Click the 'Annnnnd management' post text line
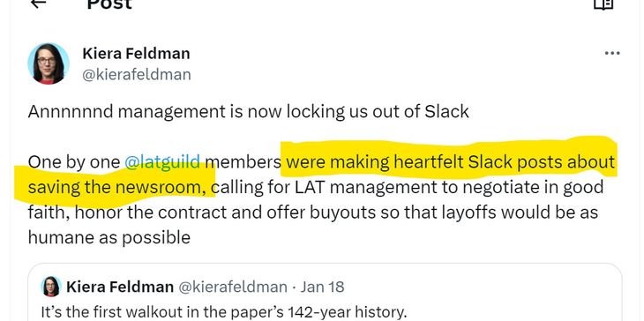644x321 pixels. tap(249, 112)
